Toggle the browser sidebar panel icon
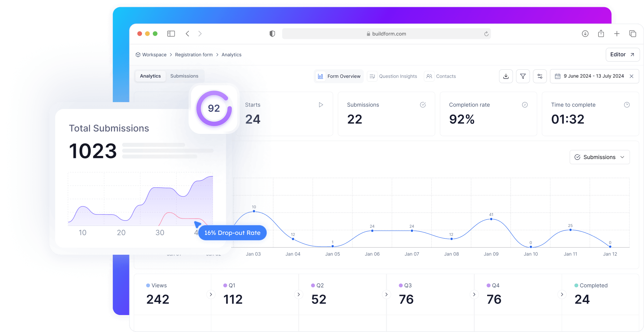The height and width of the screenshot is (332, 644). point(171,34)
